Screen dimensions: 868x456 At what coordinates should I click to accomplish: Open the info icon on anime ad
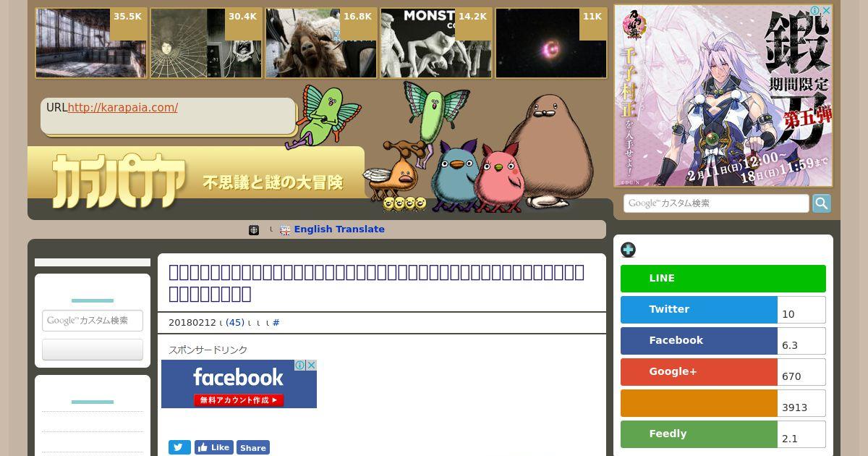815,11
